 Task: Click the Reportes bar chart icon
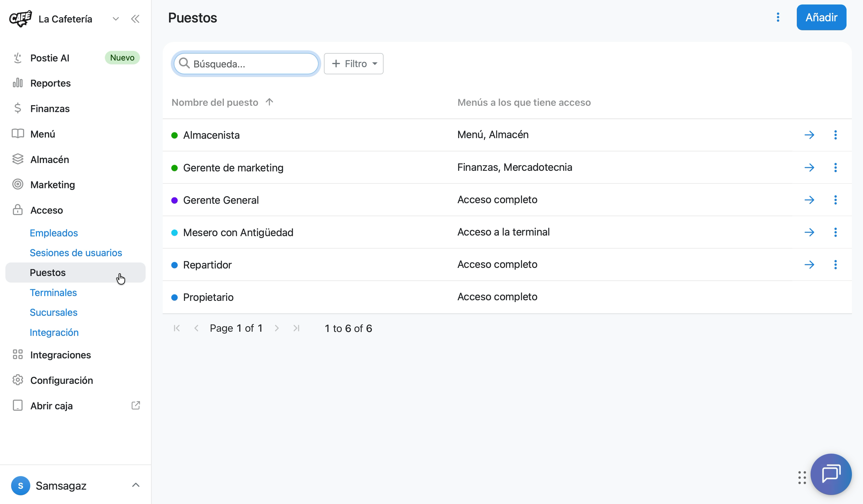click(18, 83)
